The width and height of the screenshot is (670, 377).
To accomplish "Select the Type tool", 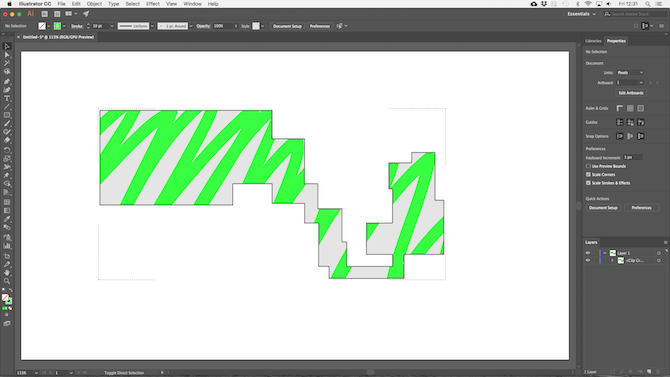I will tap(7, 98).
